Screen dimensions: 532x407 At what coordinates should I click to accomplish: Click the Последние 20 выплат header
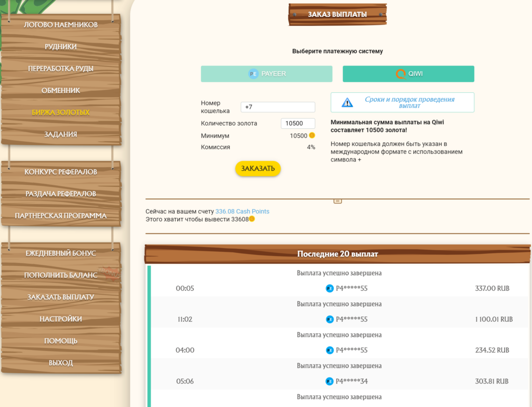(x=338, y=254)
